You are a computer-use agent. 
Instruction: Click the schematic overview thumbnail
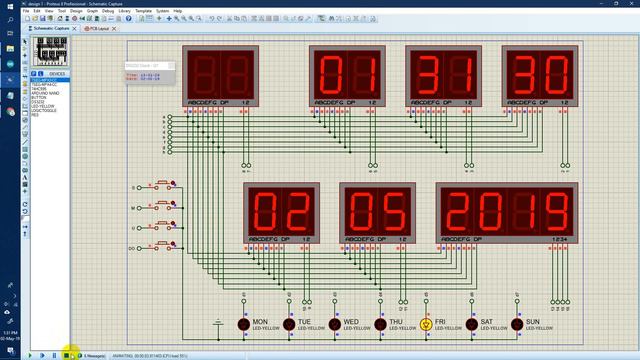tap(50, 51)
